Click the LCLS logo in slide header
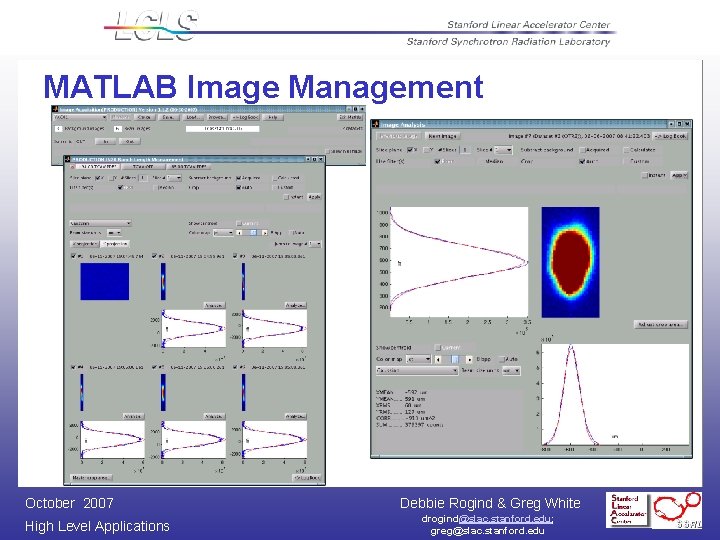The height and width of the screenshot is (540, 720). coord(155,26)
